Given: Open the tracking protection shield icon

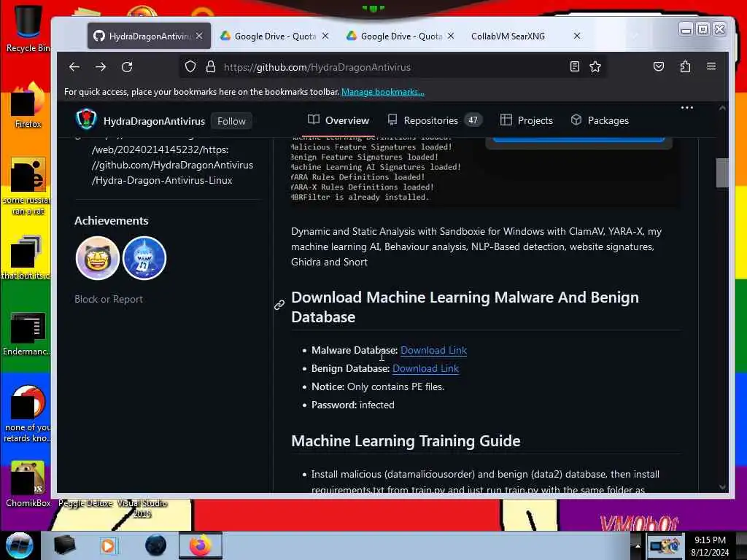Looking at the screenshot, I should click(190, 66).
